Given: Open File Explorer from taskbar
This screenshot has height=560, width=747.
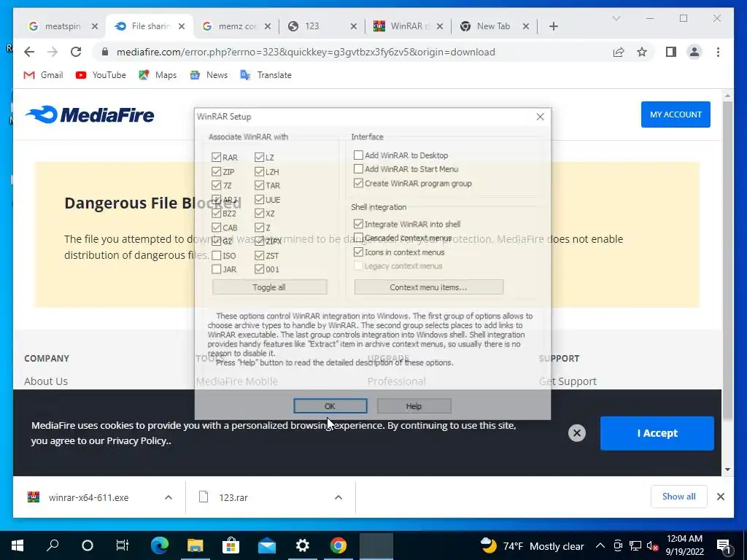Looking at the screenshot, I should click(196, 545).
